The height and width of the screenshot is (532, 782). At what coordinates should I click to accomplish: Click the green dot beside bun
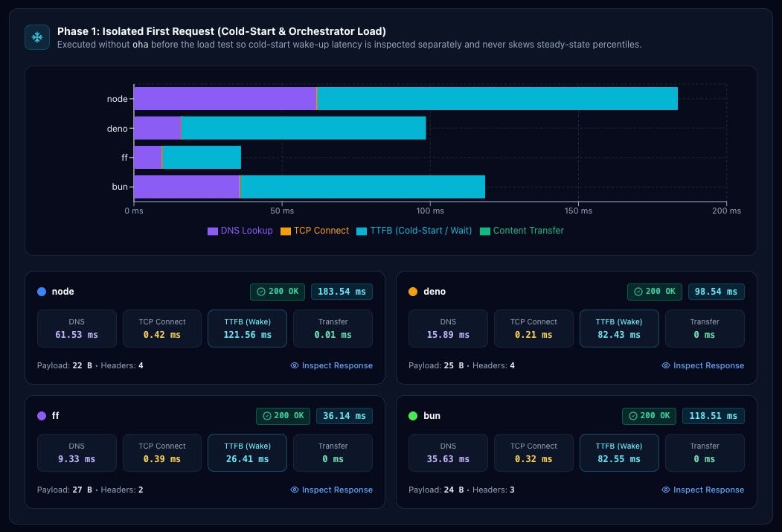tap(413, 416)
